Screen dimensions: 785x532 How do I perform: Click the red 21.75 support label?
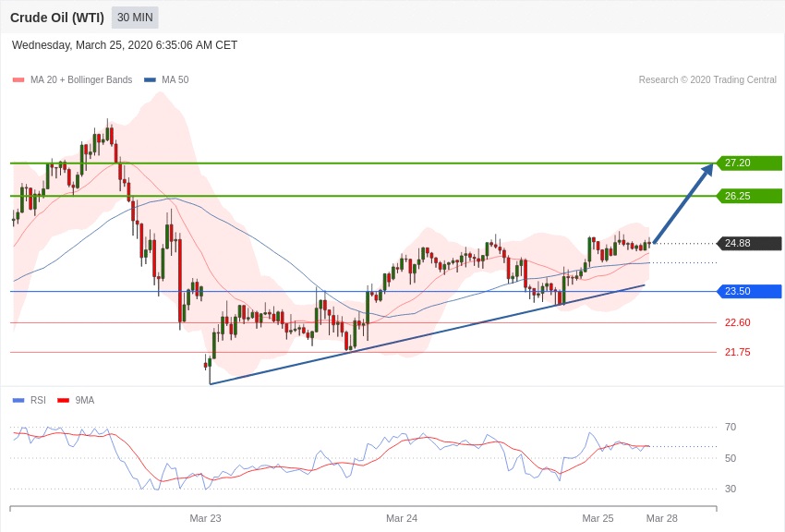click(737, 352)
